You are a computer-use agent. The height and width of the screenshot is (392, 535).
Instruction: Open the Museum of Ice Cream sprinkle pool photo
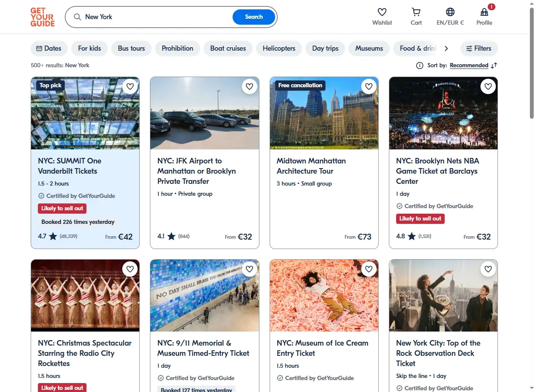point(324,295)
